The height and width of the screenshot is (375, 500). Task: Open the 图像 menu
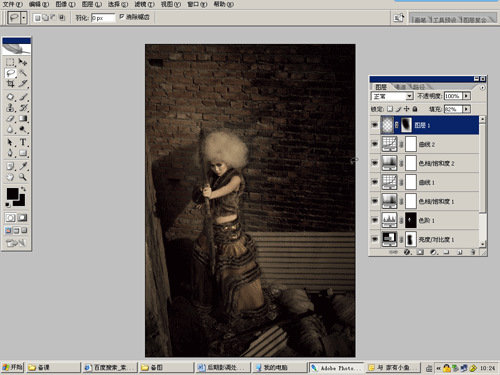point(65,4)
